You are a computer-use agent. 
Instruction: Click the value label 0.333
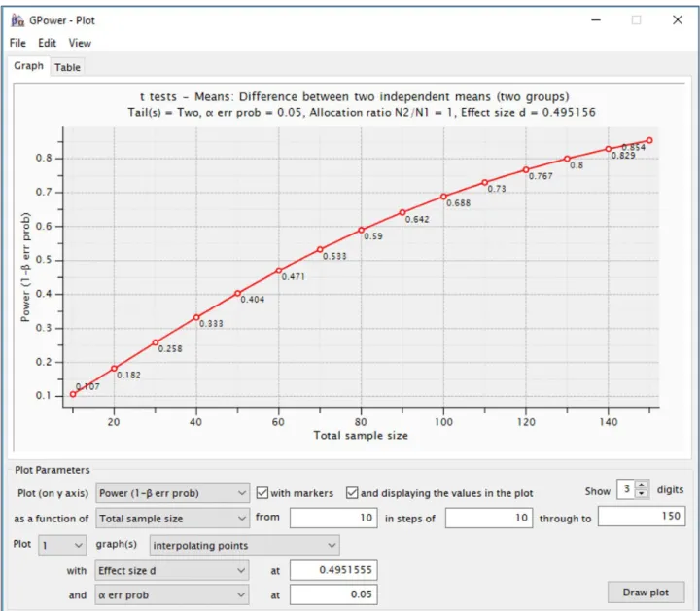tap(211, 324)
